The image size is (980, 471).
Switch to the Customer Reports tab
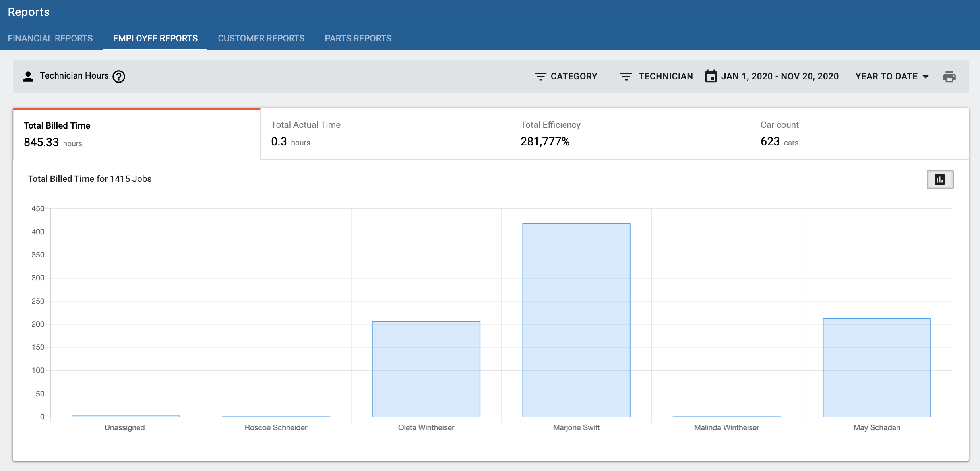(261, 38)
